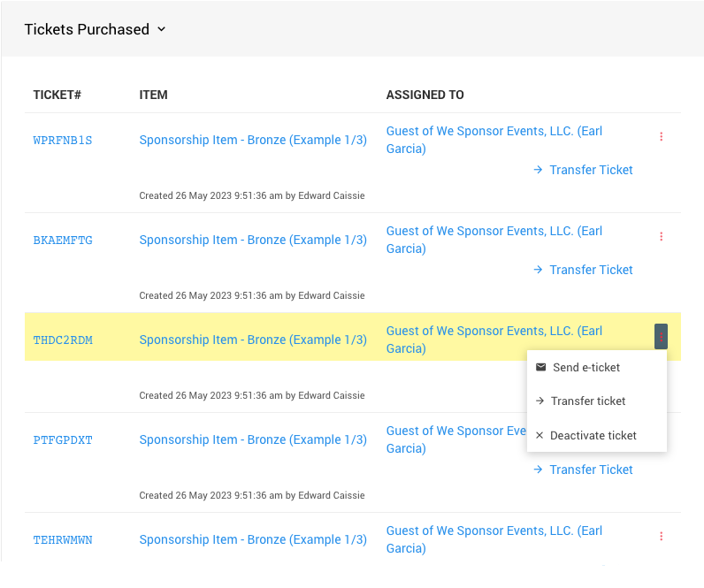Select Deactivate ticket from the context menu
704x588 pixels.
point(593,435)
